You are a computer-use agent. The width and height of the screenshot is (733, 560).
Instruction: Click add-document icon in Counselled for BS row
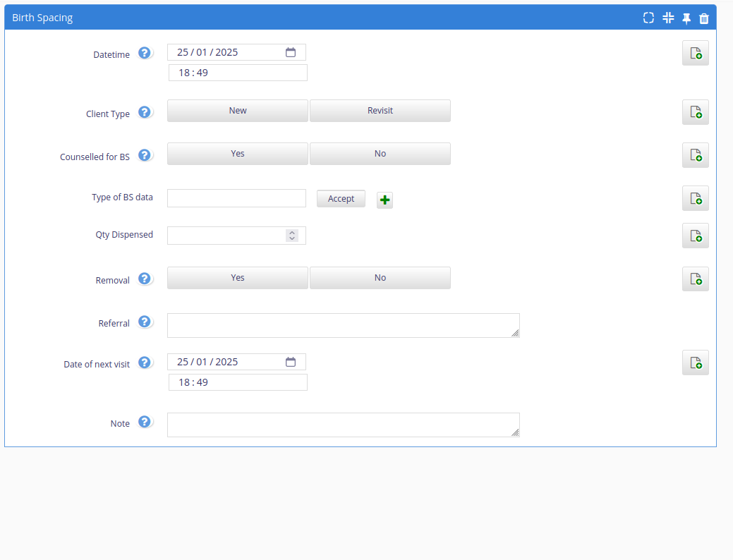[695, 155]
